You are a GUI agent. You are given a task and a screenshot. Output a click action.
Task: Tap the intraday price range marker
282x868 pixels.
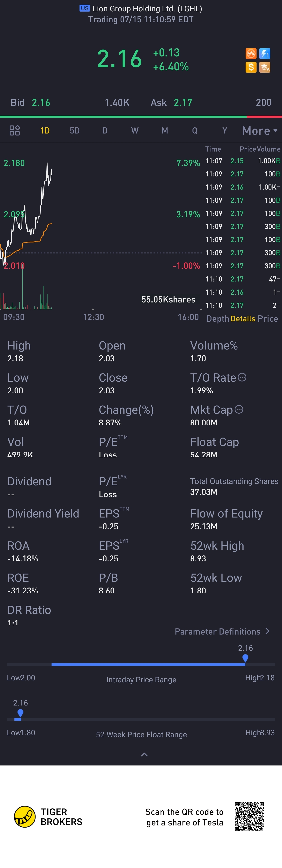tap(245, 658)
